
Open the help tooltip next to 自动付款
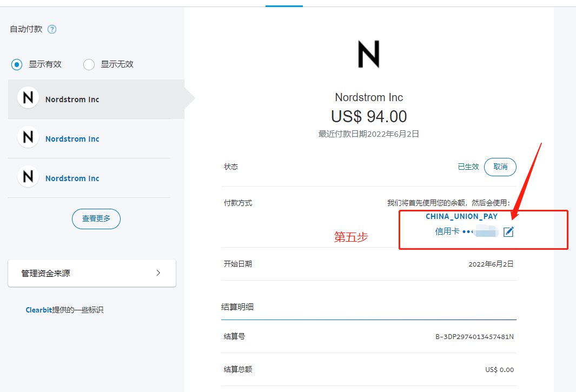(x=51, y=29)
